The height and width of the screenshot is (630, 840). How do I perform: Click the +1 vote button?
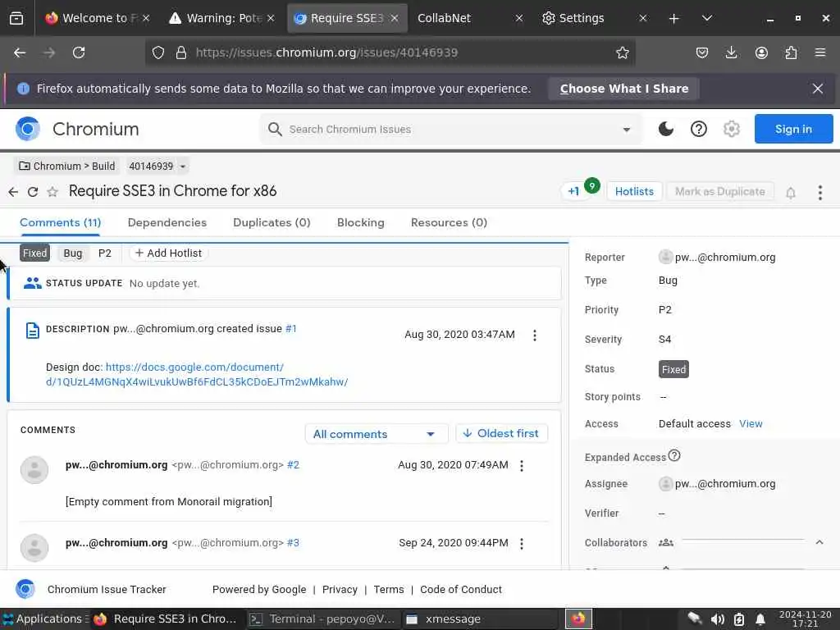[x=573, y=191]
